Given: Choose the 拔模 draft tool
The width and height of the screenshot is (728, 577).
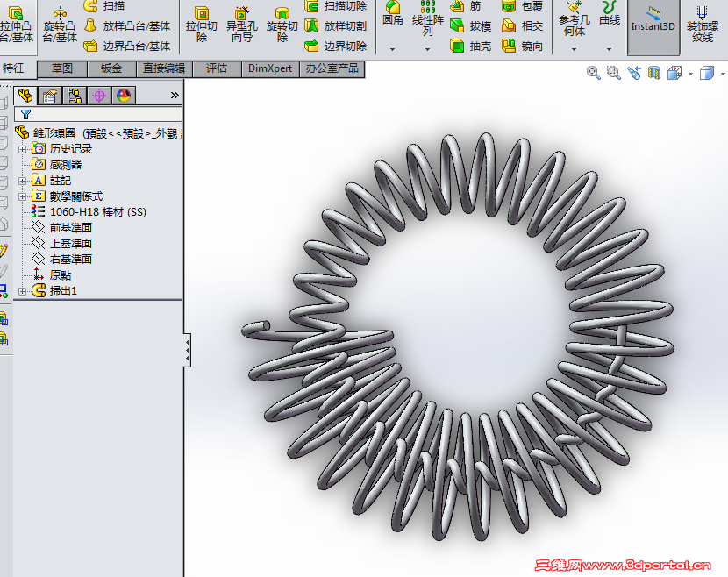Looking at the screenshot, I should coord(471,26).
